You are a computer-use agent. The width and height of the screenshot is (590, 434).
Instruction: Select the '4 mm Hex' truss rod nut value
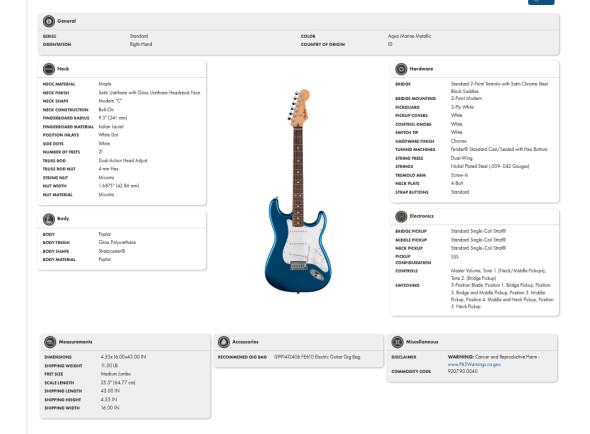coord(108,169)
